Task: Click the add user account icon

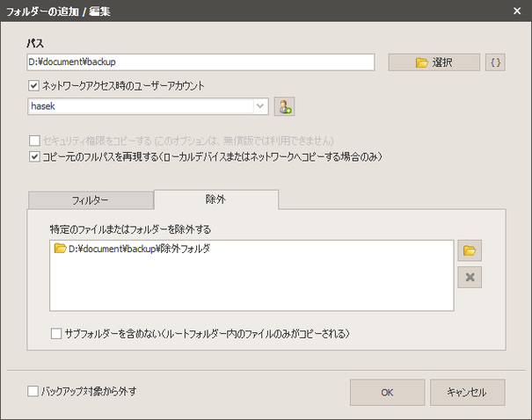Action: pyautogui.click(x=283, y=106)
